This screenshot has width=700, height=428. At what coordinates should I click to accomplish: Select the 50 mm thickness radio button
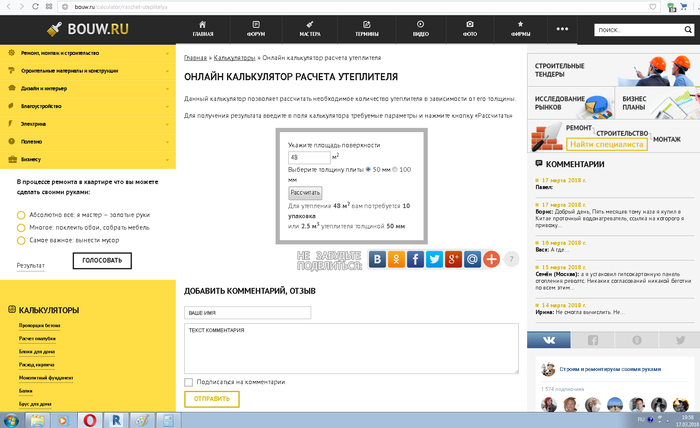pyautogui.click(x=368, y=169)
